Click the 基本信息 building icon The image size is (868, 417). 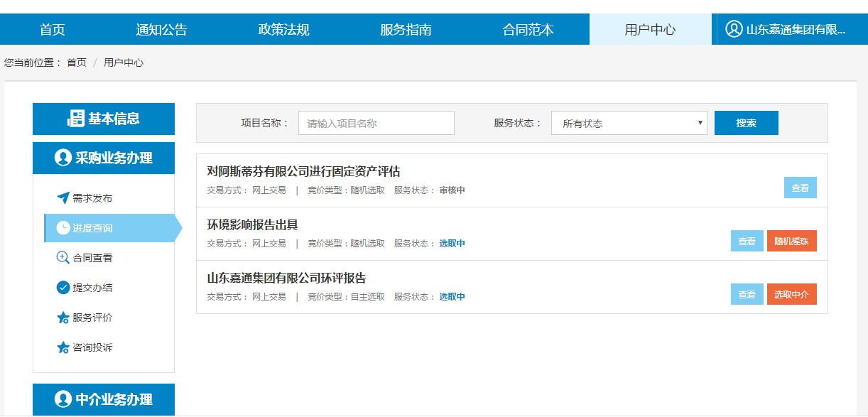click(x=75, y=119)
